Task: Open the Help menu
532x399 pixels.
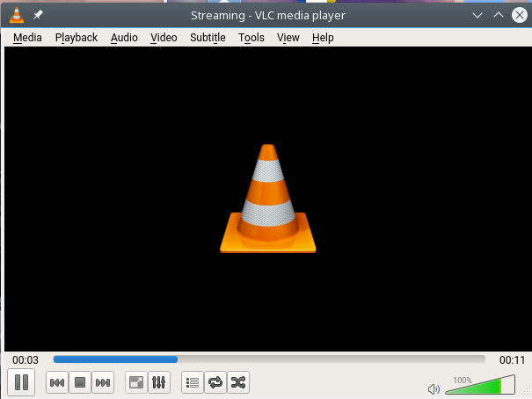Action: point(323,37)
